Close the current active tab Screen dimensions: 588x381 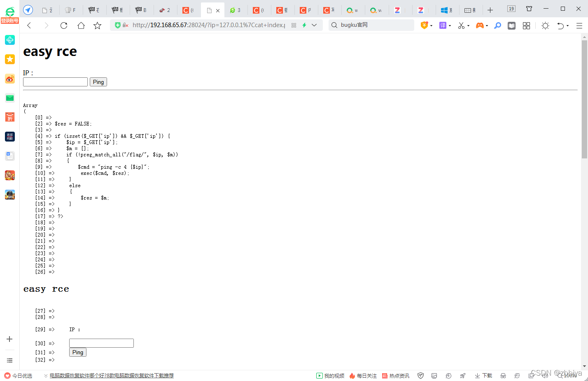tap(218, 10)
